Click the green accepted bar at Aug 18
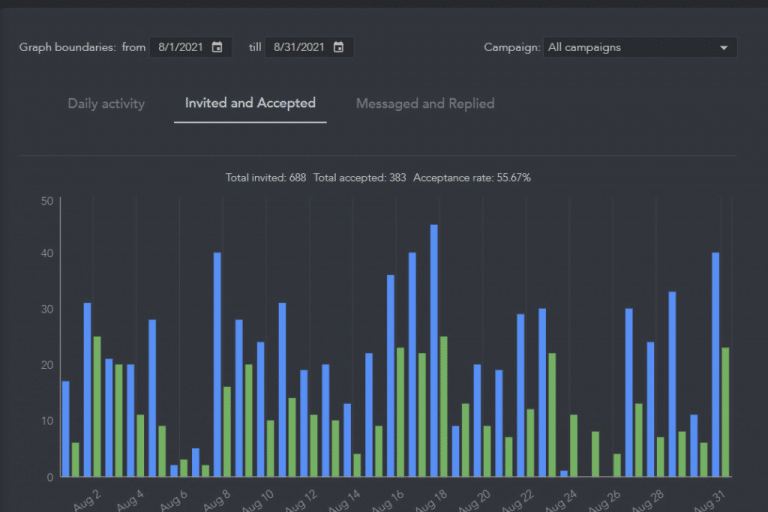The height and width of the screenshot is (512, 768). 444,406
